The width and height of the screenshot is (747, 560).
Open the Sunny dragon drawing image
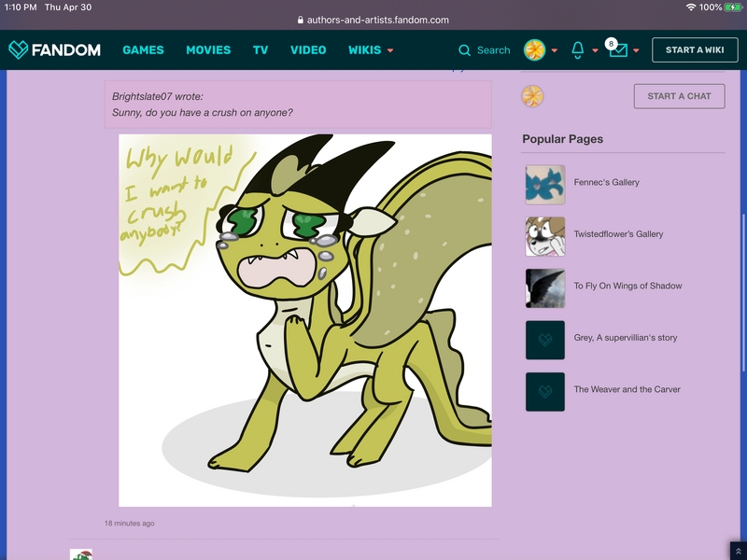305,320
